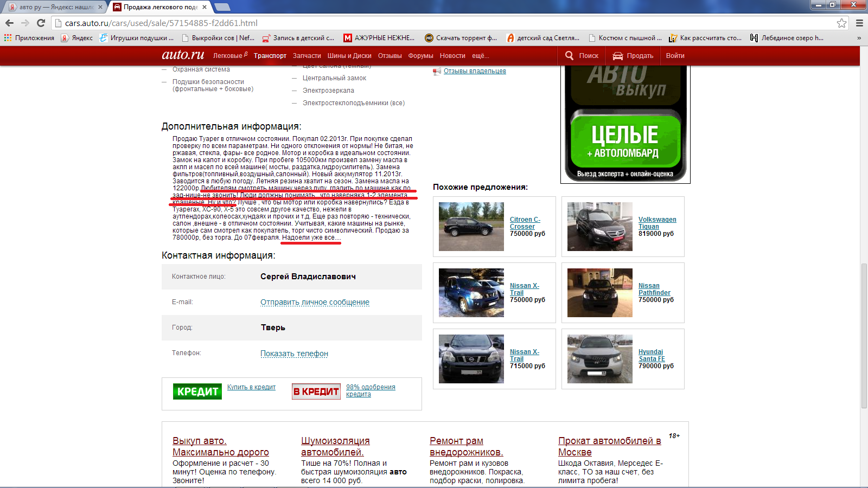Open the 'ещё...' navigation dropdown
This screenshot has width=868, height=488.
[x=480, y=56]
